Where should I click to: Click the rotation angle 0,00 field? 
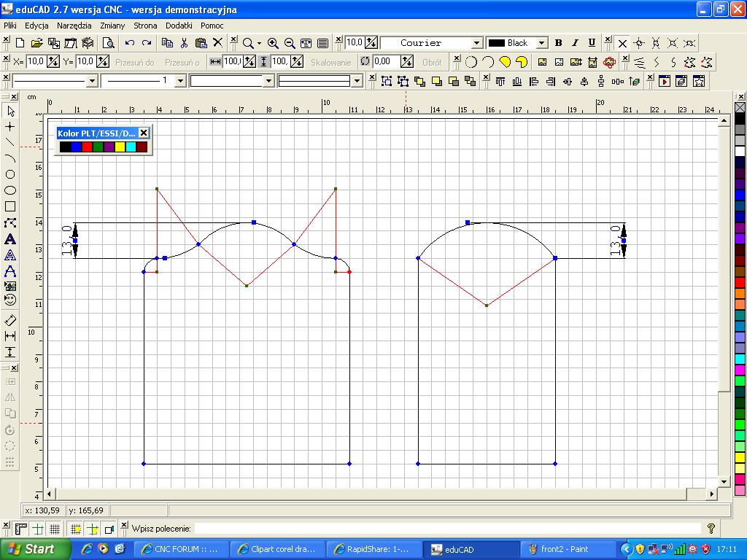coord(387,61)
